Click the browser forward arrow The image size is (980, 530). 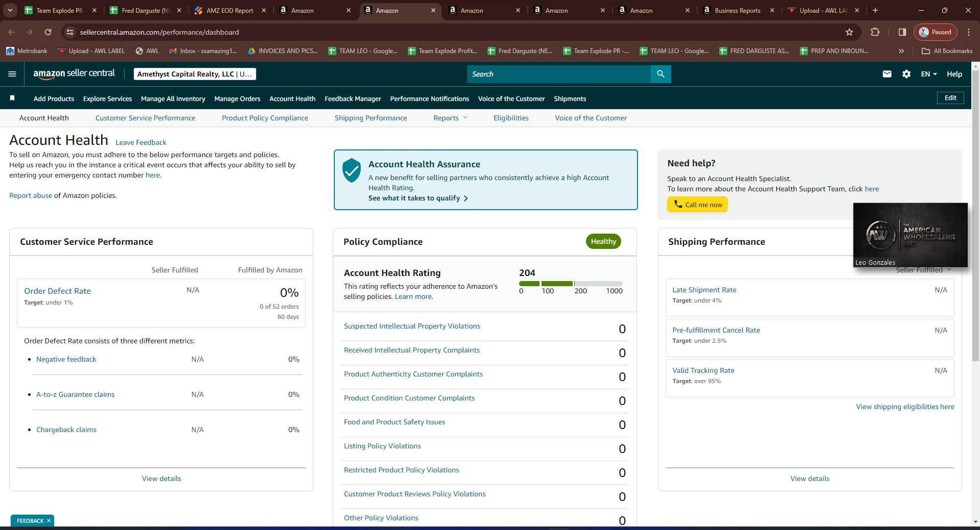point(30,32)
